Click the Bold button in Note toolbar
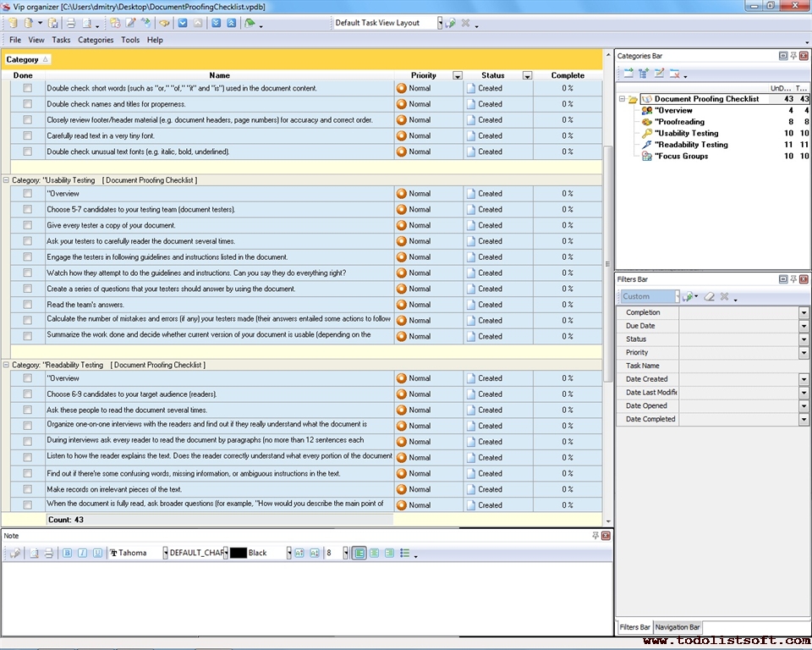This screenshot has height=650, width=812. [x=68, y=553]
